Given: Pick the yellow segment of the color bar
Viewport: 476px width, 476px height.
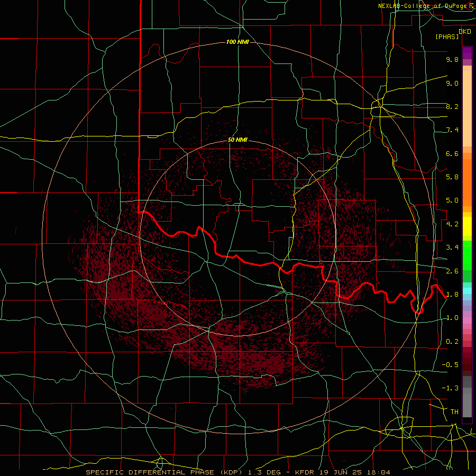Looking at the screenshot, I should tap(467, 226).
